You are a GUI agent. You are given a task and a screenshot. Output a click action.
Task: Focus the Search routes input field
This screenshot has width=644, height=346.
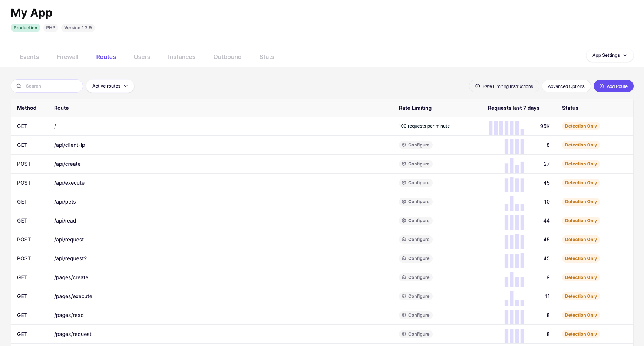click(x=47, y=86)
